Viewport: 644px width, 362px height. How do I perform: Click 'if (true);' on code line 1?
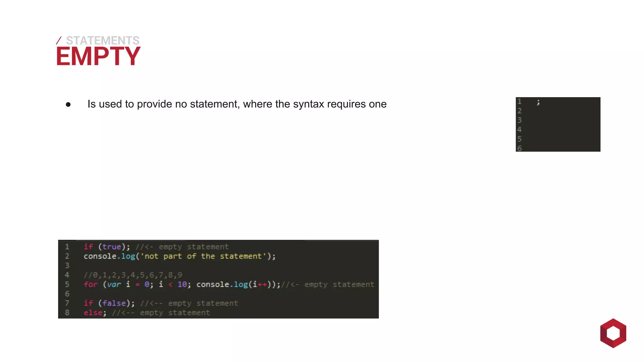coord(107,247)
